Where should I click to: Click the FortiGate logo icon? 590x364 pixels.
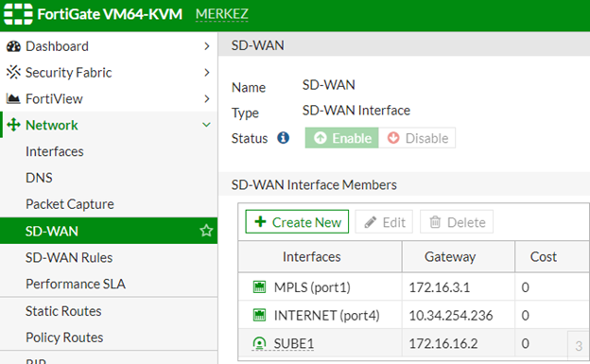18,14
